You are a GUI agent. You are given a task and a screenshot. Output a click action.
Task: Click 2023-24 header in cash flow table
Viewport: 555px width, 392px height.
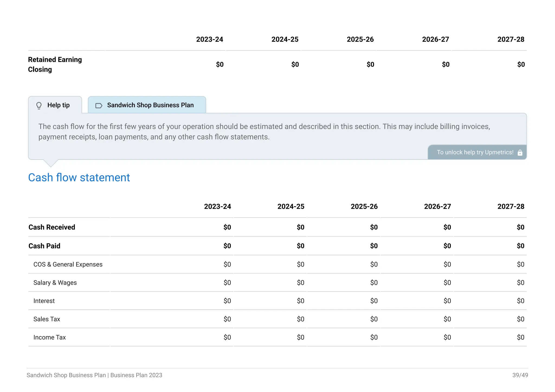click(x=217, y=207)
